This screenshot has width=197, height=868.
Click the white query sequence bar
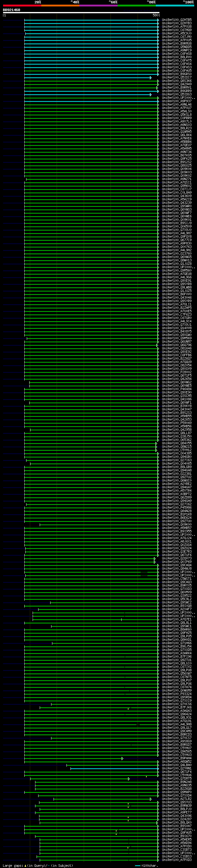point(81,13)
